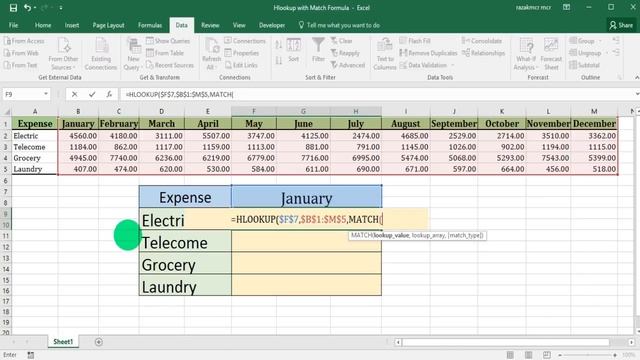Screen dimensions: 640x360
Task: Click the Relationships button
Action: tap(484, 53)
